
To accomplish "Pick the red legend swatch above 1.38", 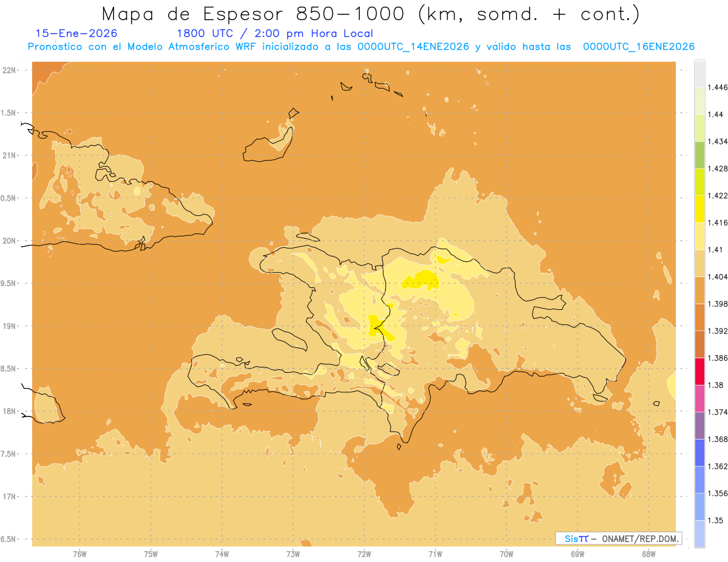I will [x=699, y=371].
